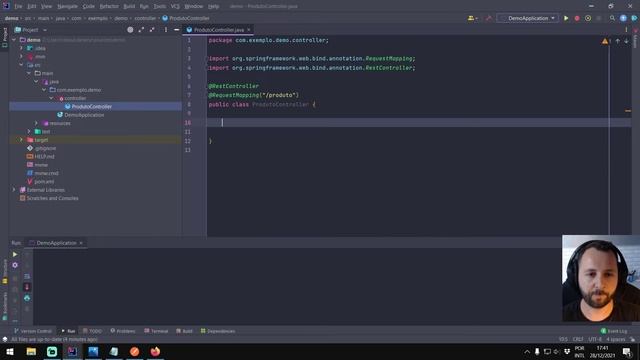Collapse the controller package
This screenshot has width=640, height=360.
[51, 98]
